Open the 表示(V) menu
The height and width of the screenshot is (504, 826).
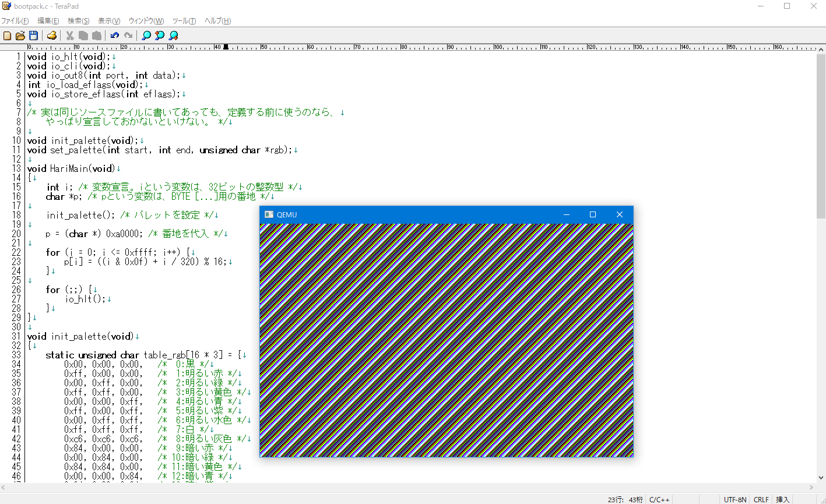[109, 21]
